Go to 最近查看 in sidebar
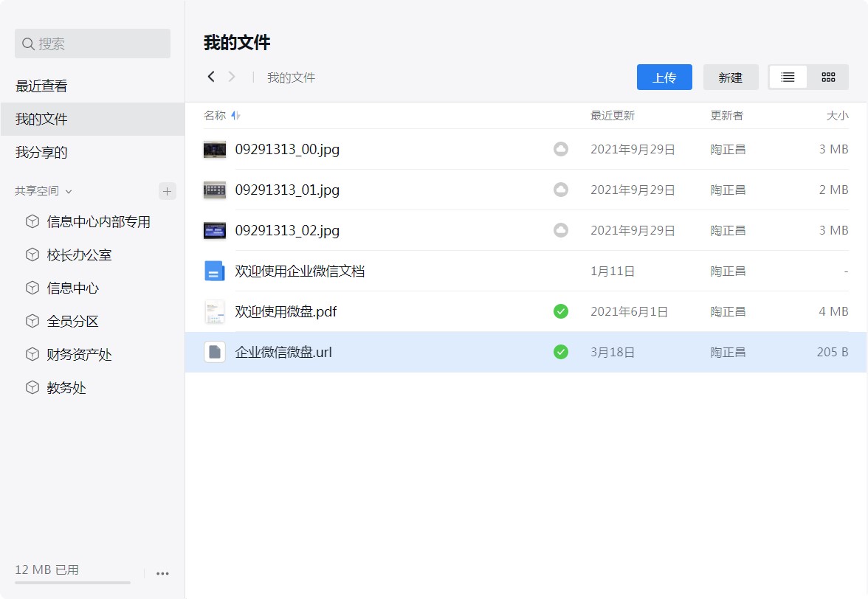 coord(41,86)
